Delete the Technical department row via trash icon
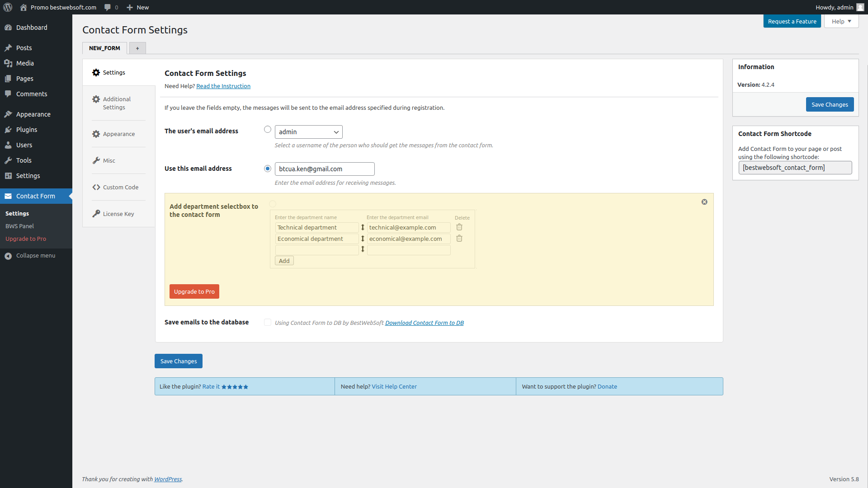 click(459, 227)
